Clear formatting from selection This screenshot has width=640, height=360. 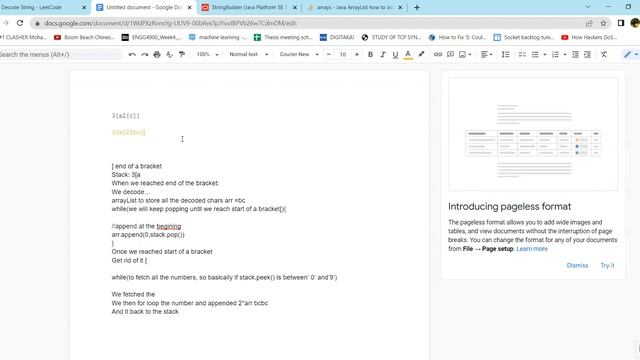tap(604, 54)
